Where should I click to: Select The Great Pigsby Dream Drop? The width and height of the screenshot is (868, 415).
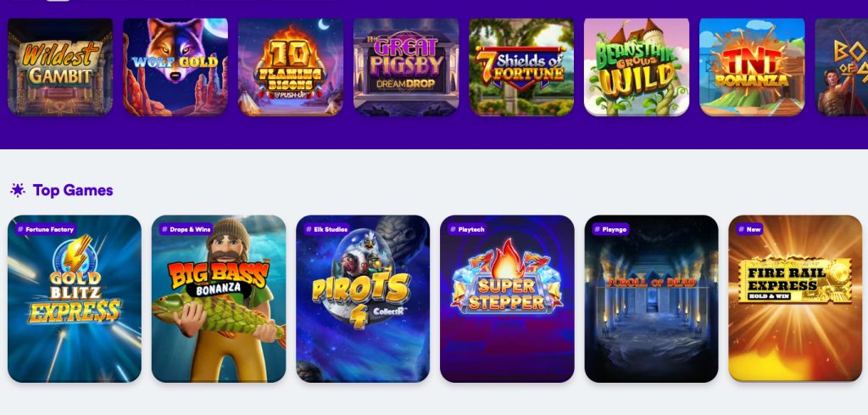point(406,67)
